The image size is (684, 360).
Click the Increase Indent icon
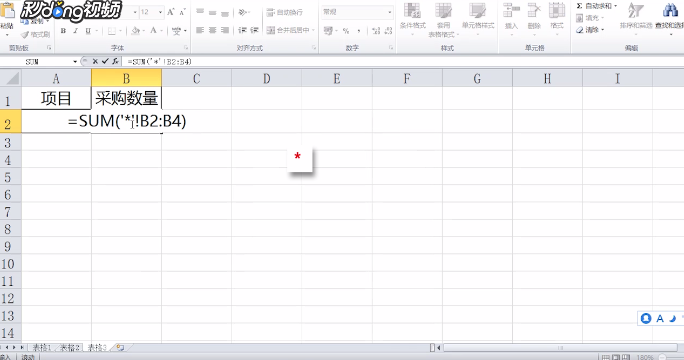tap(255, 30)
